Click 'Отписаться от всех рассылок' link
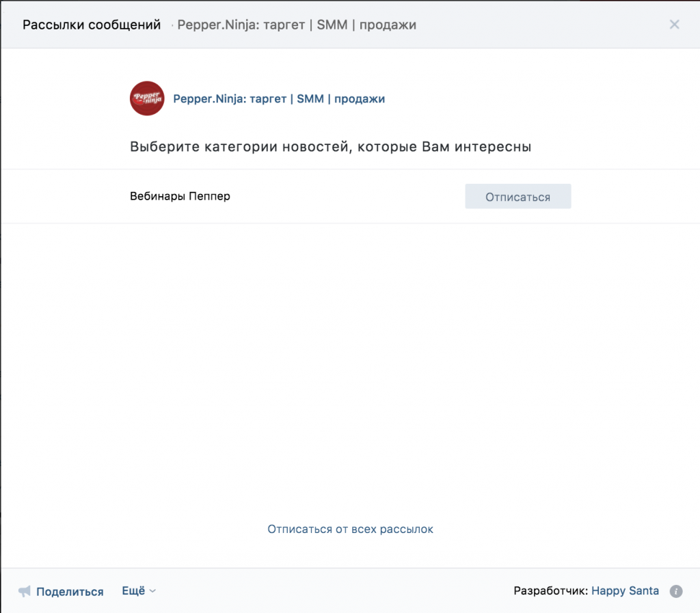 click(350, 529)
